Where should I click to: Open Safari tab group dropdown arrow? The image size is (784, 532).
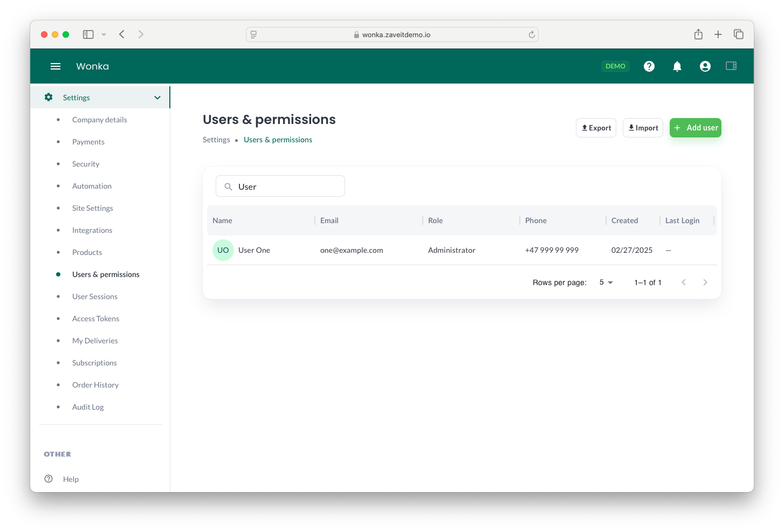point(104,34)
